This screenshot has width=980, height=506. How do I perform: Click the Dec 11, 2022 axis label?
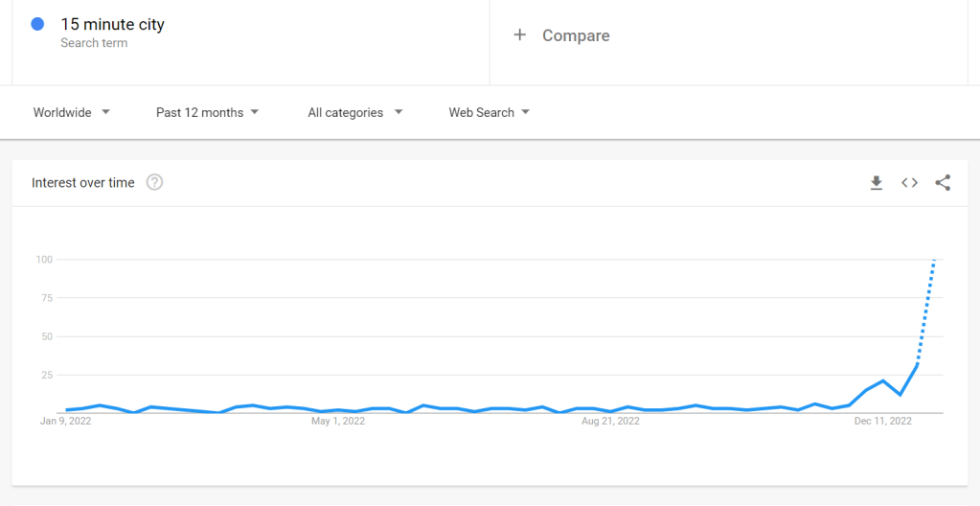[x=881, y=421]
